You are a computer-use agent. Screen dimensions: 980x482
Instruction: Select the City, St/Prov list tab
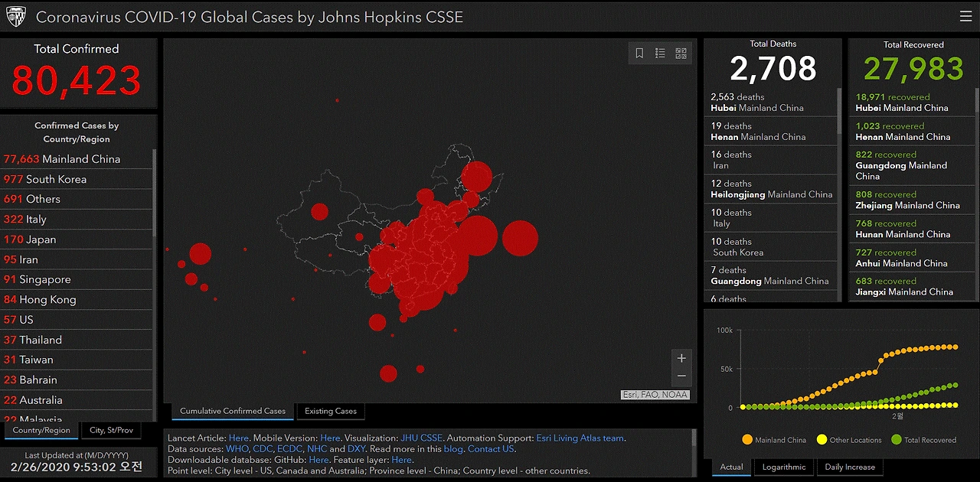[x=111, y=430]
